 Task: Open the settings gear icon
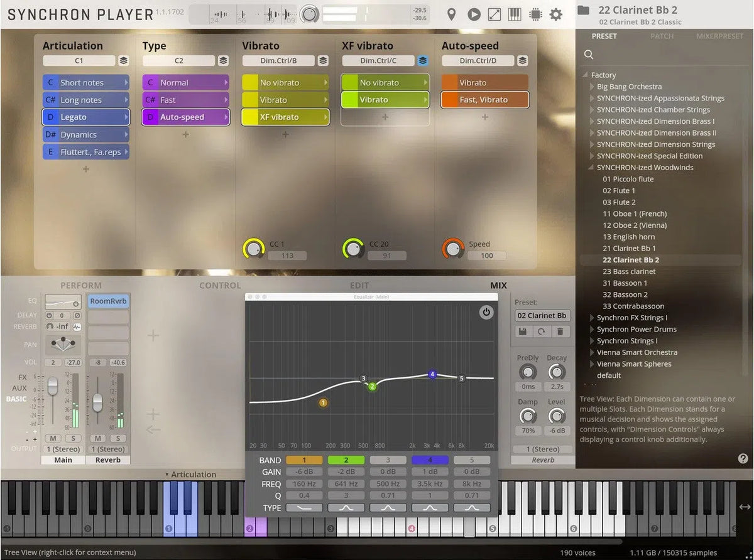pos(556,14)
